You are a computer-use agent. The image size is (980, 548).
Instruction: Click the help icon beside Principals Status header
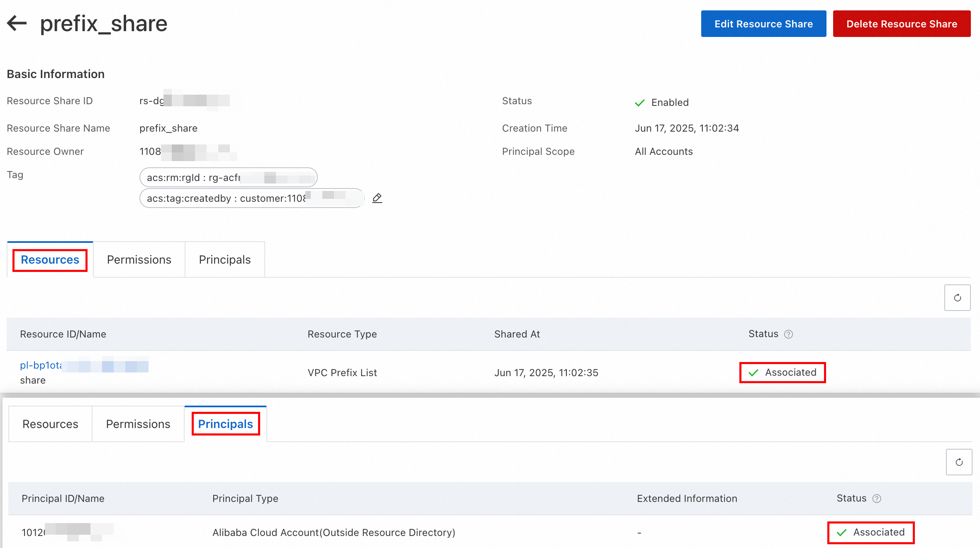point(877,499)
